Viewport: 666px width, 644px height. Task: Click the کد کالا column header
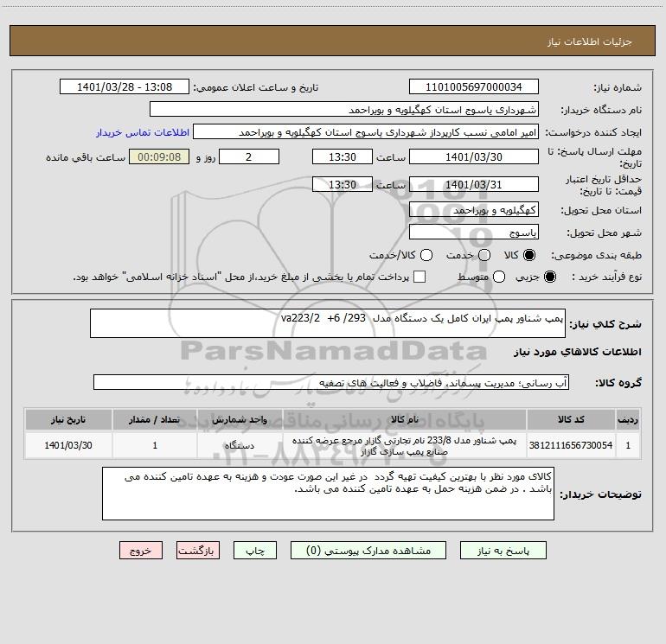coord(571,419)
